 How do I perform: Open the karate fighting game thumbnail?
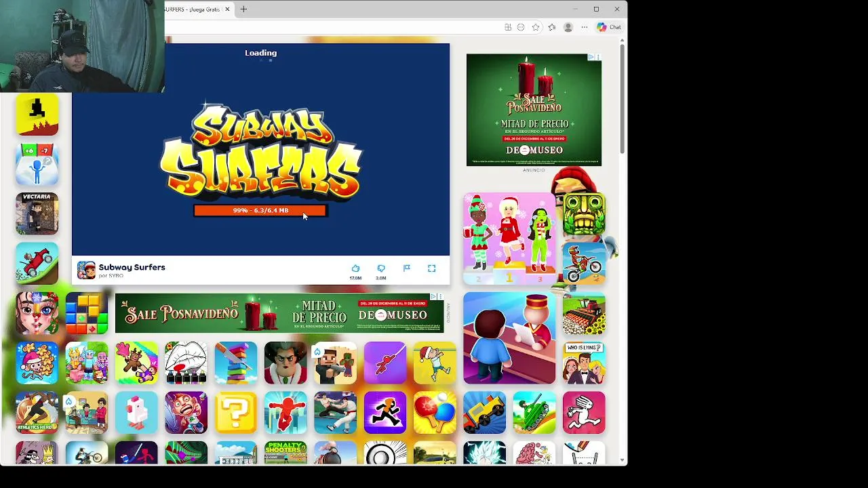coord(335,413)
